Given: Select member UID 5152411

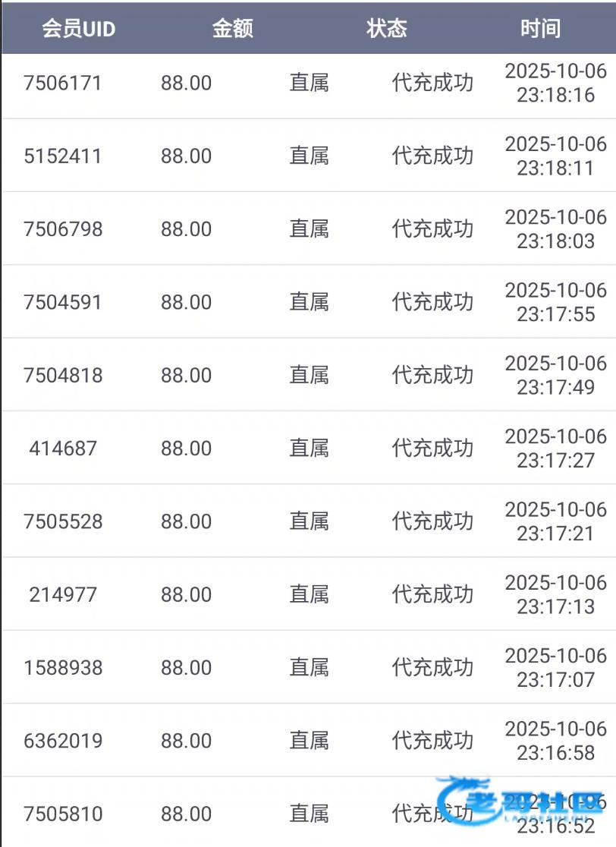Looking at the screenshot, I should [63, 156].
